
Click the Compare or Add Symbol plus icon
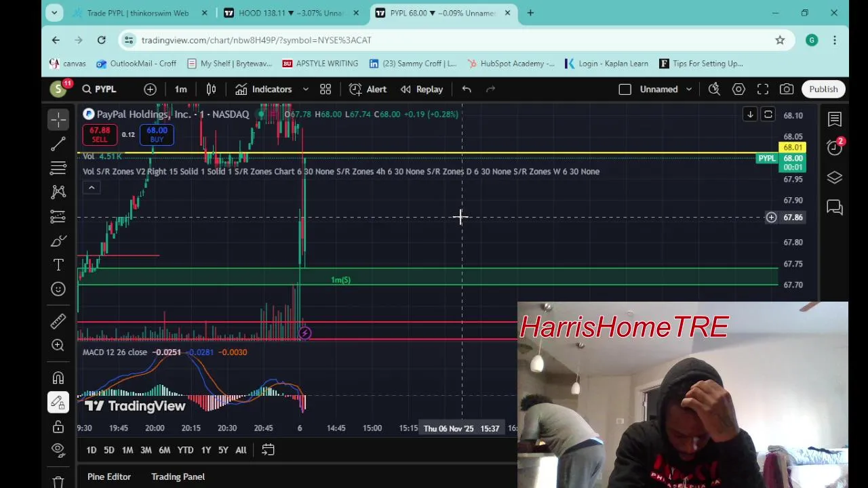click(150, 89)
